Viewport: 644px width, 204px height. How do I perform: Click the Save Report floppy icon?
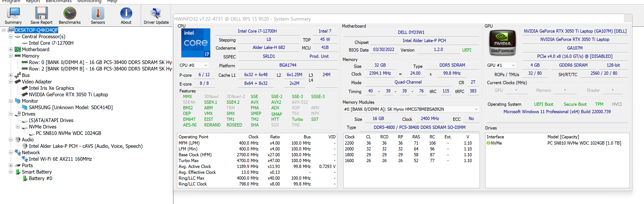point(41,13)
